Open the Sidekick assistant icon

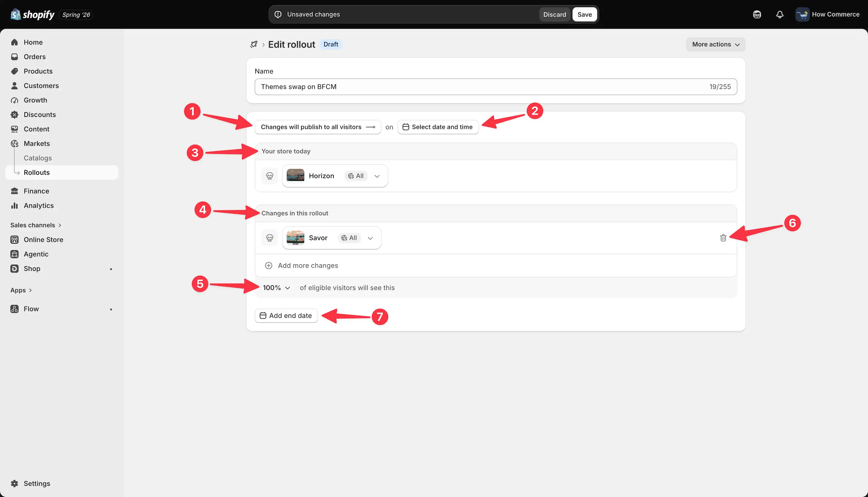click(x=757, y=14)
